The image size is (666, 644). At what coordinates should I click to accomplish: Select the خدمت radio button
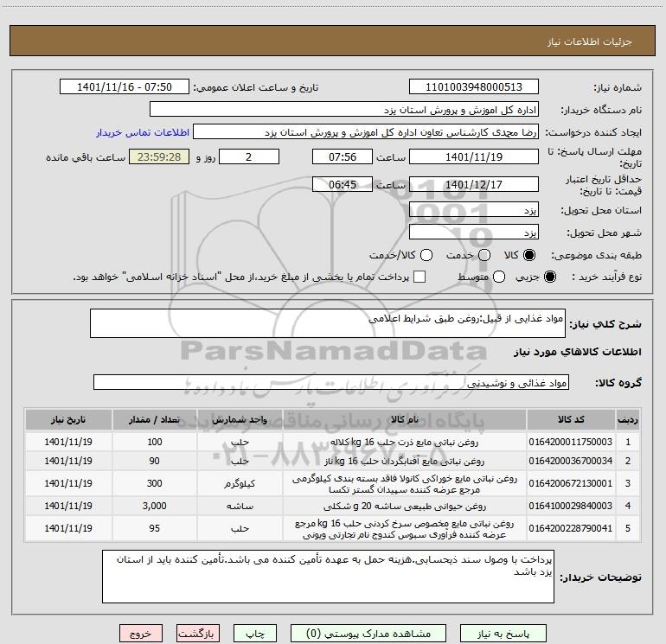point(484,255)
